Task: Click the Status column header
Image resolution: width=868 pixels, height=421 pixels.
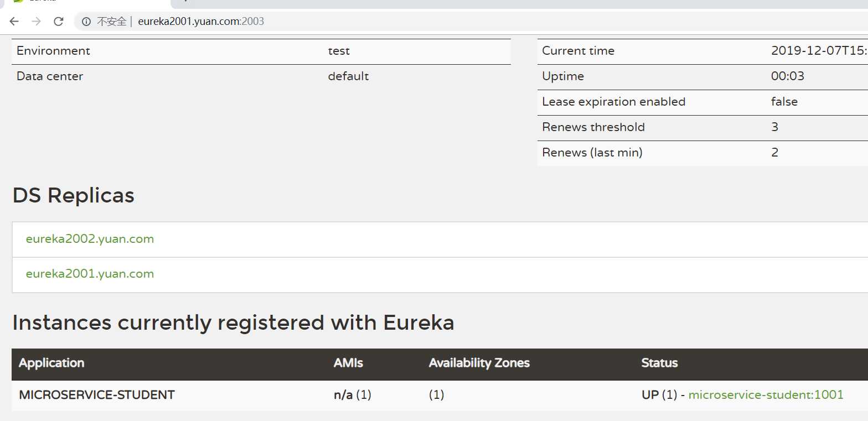Action: [659, 363]
